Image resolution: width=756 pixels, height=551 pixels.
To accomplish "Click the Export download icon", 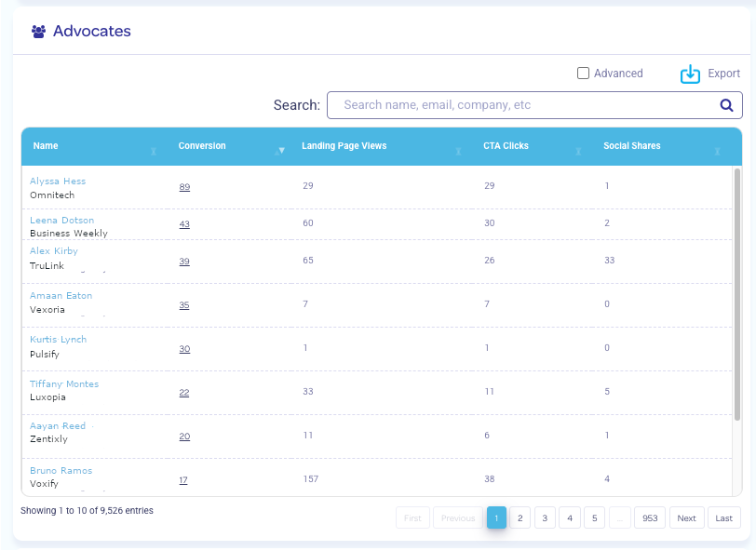I will pyautogui.click(x=690, y=74).
